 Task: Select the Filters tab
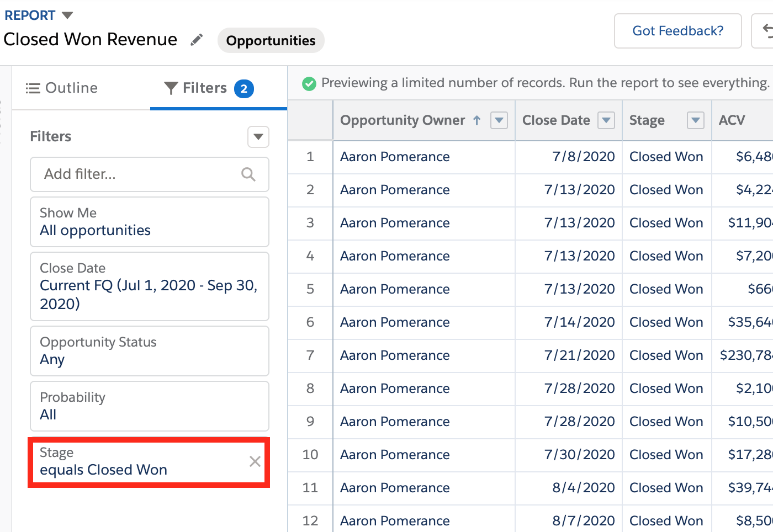[x=209, y=88]
